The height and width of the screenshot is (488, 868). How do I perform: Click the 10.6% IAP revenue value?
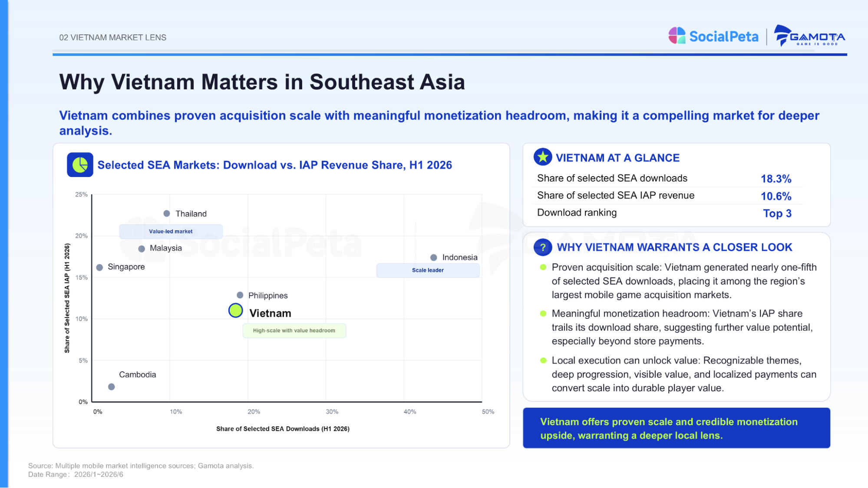point(776,196)
